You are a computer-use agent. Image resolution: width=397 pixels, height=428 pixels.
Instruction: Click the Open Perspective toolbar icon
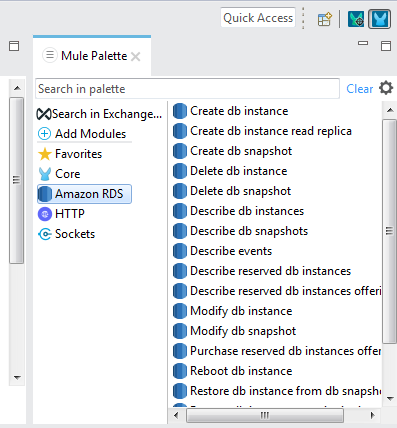(324, 19)
